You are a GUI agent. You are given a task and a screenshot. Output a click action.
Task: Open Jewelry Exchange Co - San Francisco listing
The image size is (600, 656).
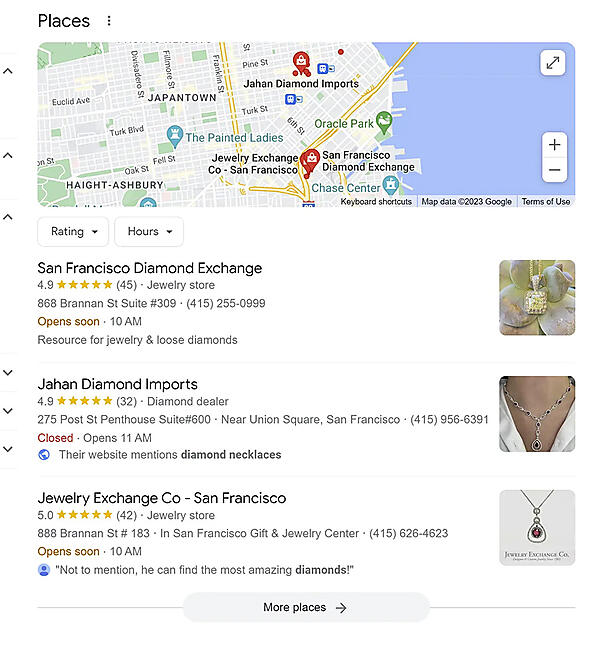(162, 498)
